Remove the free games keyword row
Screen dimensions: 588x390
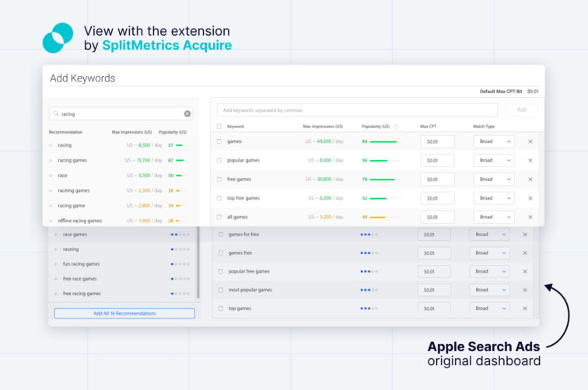(530, 179)
